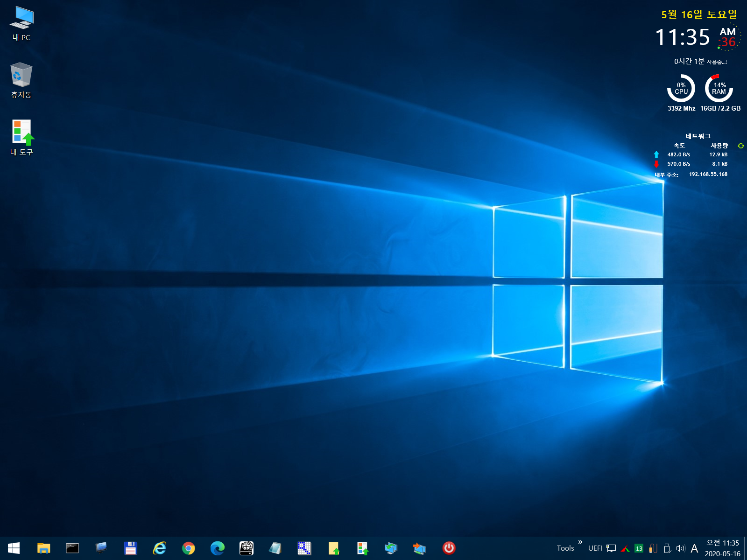Click the red power button on taskbar
The height and width of the screenshot is (560, 747).
[x=449, y=548]
